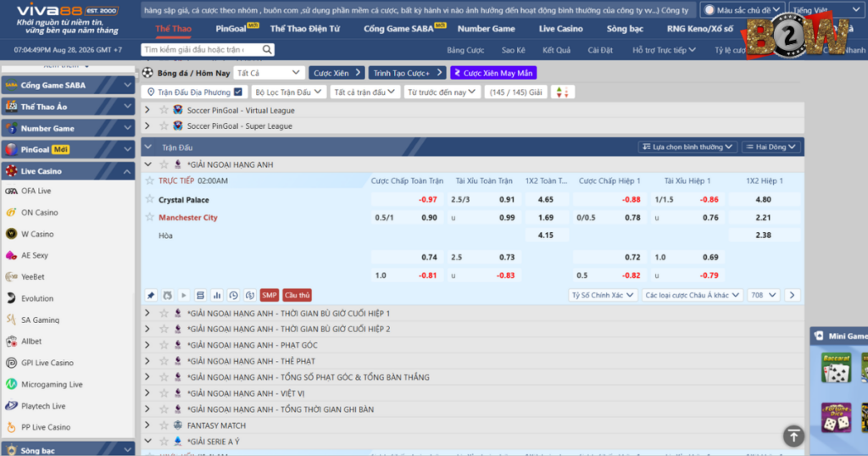This screenshot has width=868, height=456.
Task: Star Soccer PinGoal - Super League
Action: 164,125
